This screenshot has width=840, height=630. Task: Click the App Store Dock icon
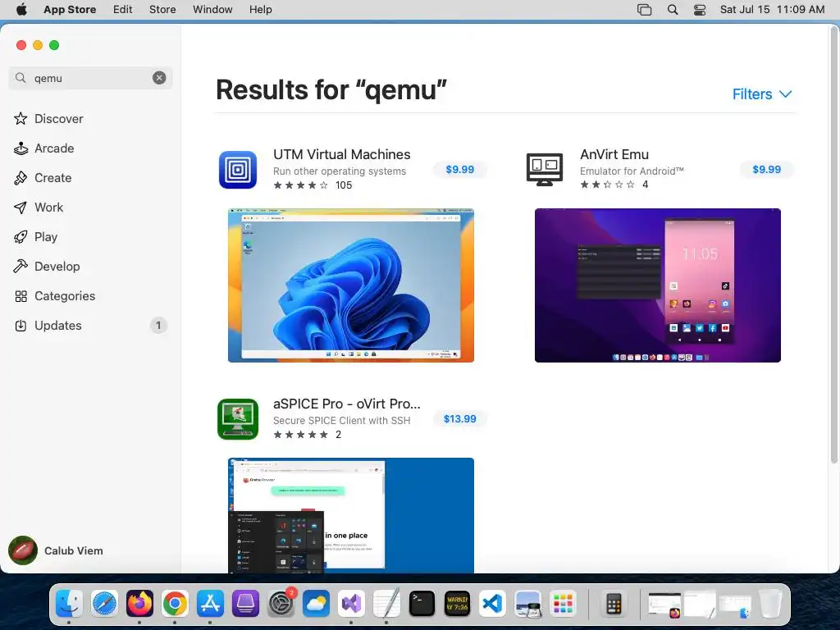(x=210, y=604)
